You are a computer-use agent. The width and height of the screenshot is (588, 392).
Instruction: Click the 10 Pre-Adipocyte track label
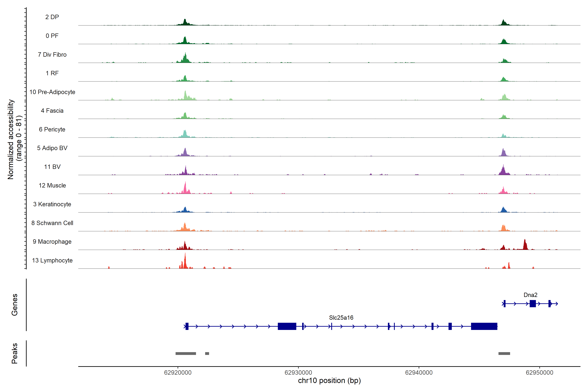coord(52,92)
